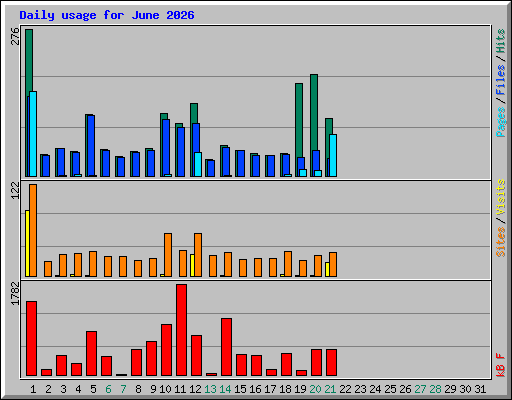Image resolution: width=512 pixels, height=400 pixels.
Task: Click day number 16 on the x-axis
Action: (255, 389)
